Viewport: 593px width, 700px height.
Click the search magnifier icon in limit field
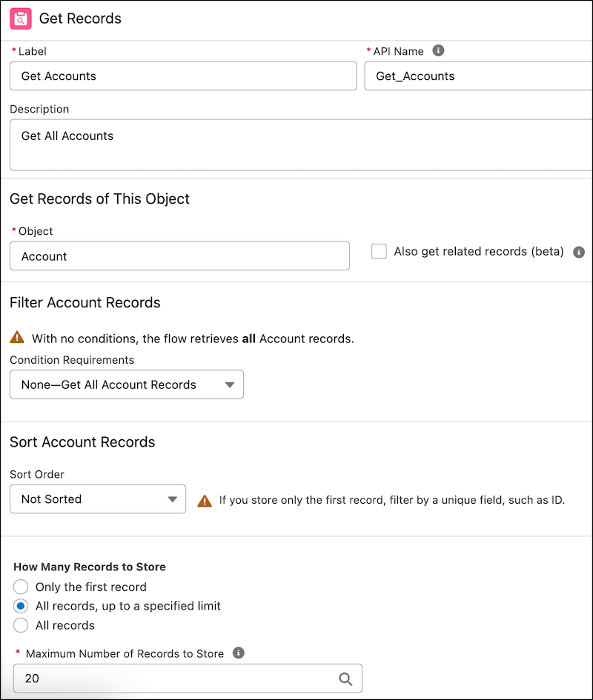pyautogui.click(x=345, y=679)
